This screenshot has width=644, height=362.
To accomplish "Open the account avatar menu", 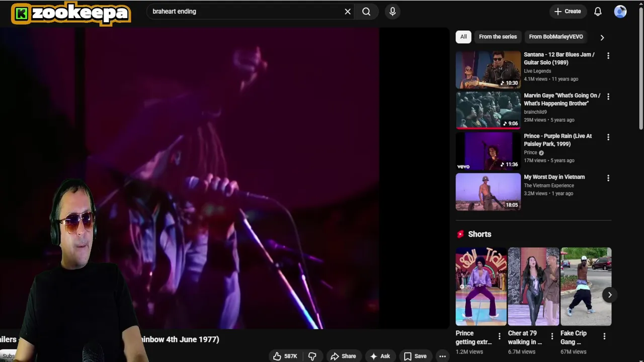I will pyautogui.click(x=620, y=12).
